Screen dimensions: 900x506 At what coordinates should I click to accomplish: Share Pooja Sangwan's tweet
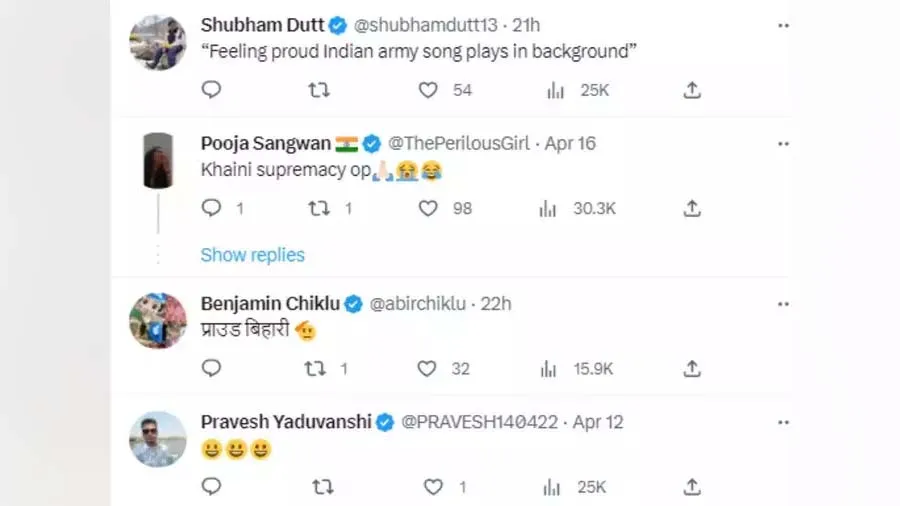coord(691,208)
